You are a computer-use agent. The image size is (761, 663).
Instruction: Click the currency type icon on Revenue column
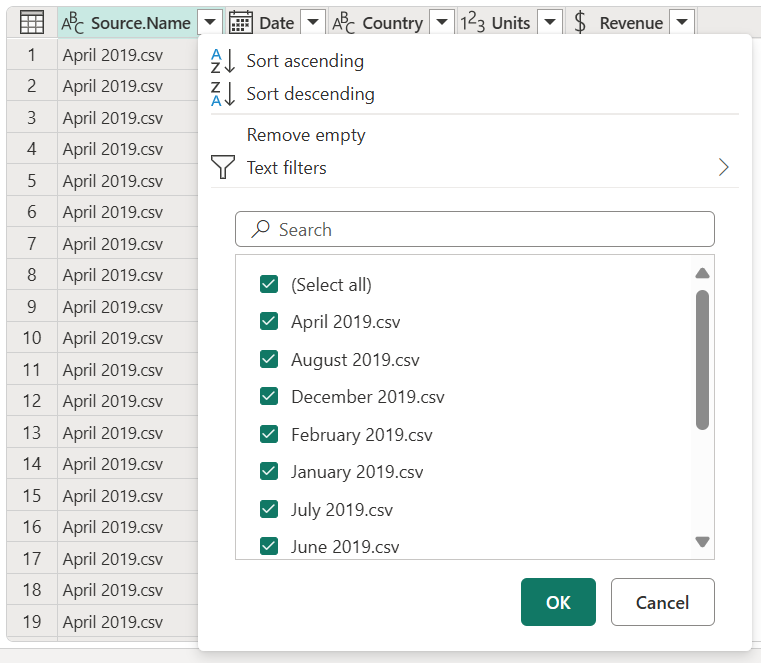(x=580, y=22)
